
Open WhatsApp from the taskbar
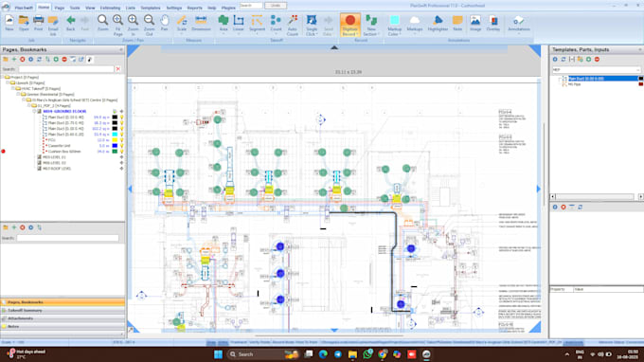(x=367, y=354)
